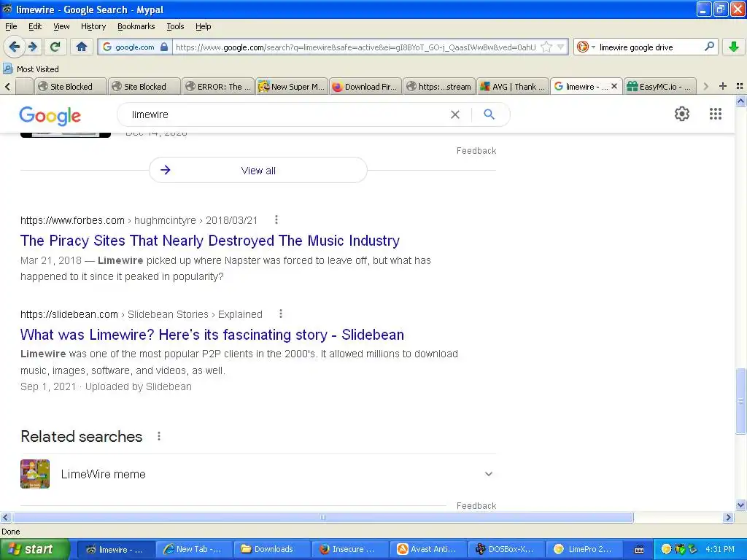747x560 pixels.
Task: Open the three-dot menu for Slidebean result
Action: click(x=281, y=314)
